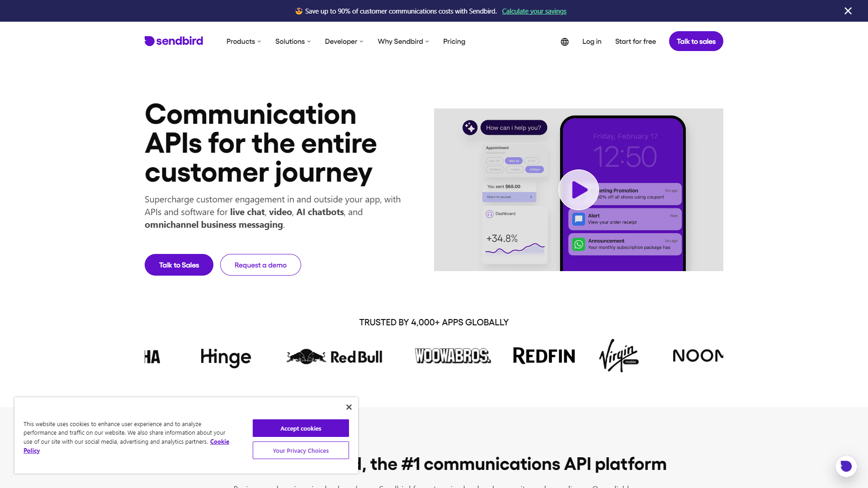Click the globe/language selector icon
This screenshot has height=488, width=868.
564,41
